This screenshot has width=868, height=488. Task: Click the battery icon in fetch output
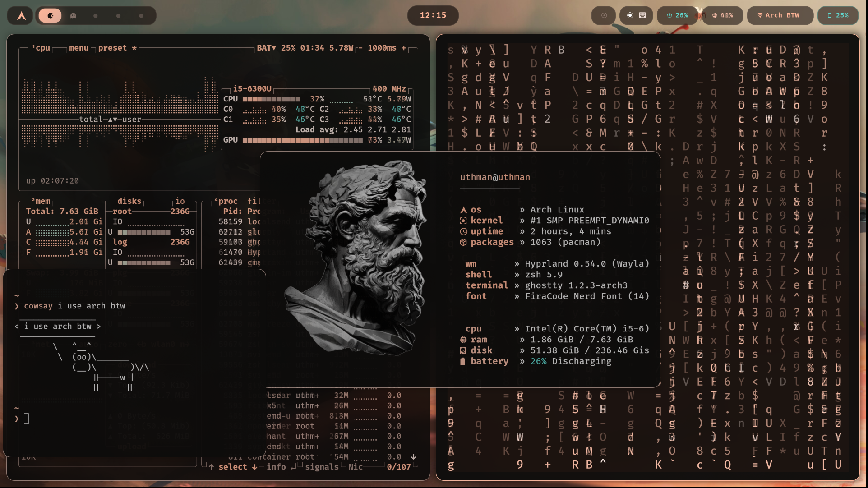coord(463,361)
